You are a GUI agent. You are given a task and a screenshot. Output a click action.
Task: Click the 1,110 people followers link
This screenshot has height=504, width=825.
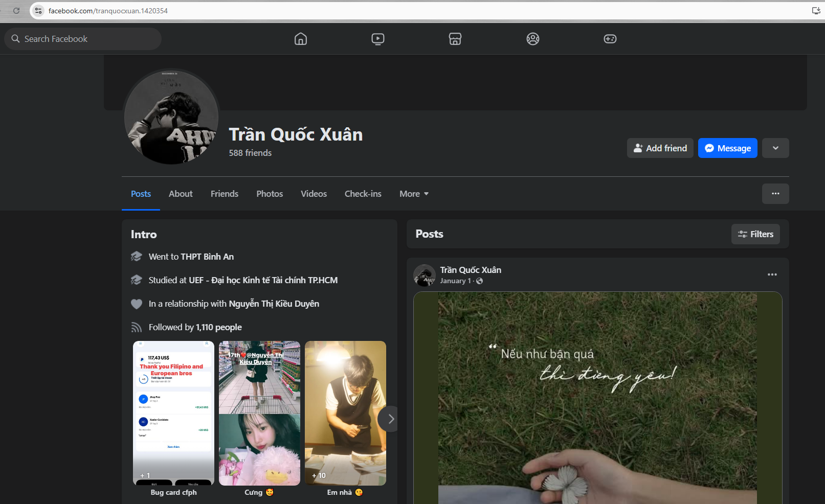(x=219, y=327)
